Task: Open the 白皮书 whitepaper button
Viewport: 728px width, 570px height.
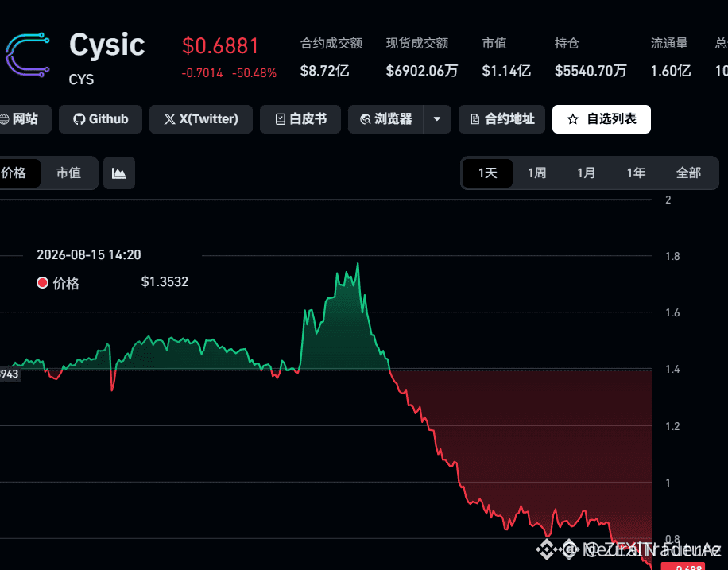Action: tap(300, 119)
